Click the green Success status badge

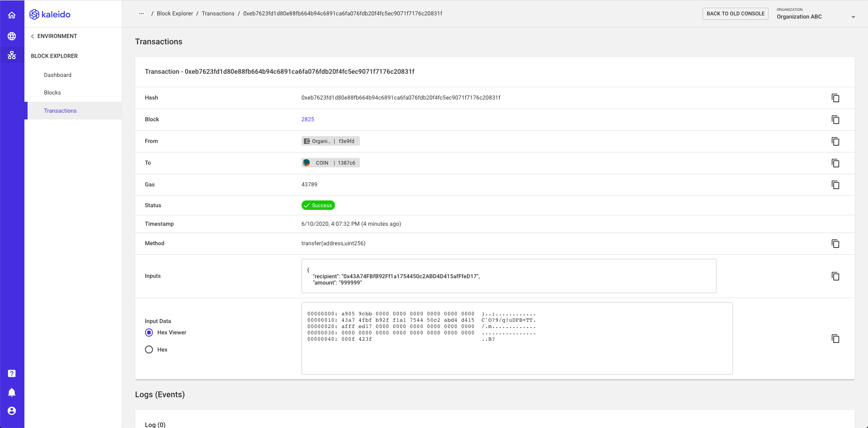(318, 205)
